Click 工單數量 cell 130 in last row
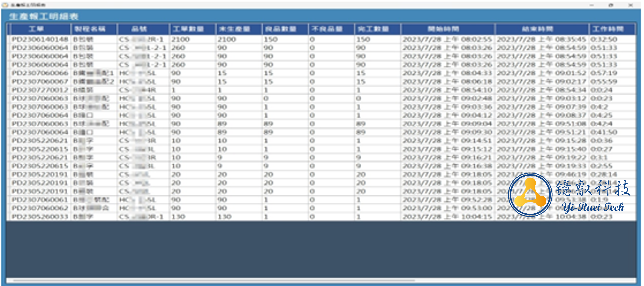Viewport: 644px width, 286px height. point(192,217)
